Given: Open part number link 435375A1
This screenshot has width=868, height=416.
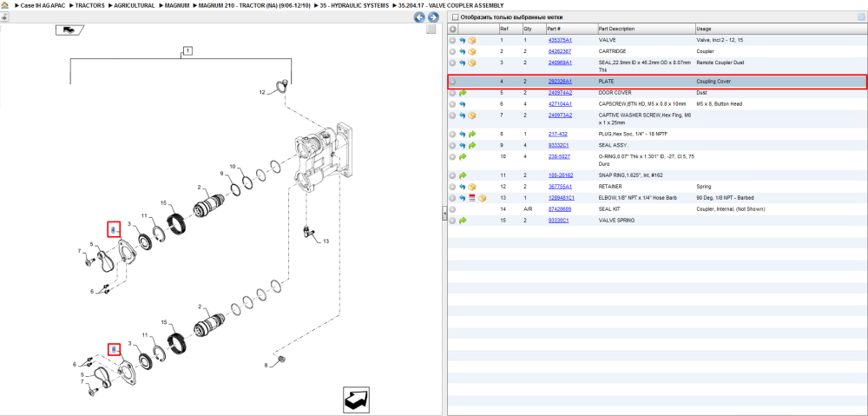Looking at the screenshot, I should (560, 41).
